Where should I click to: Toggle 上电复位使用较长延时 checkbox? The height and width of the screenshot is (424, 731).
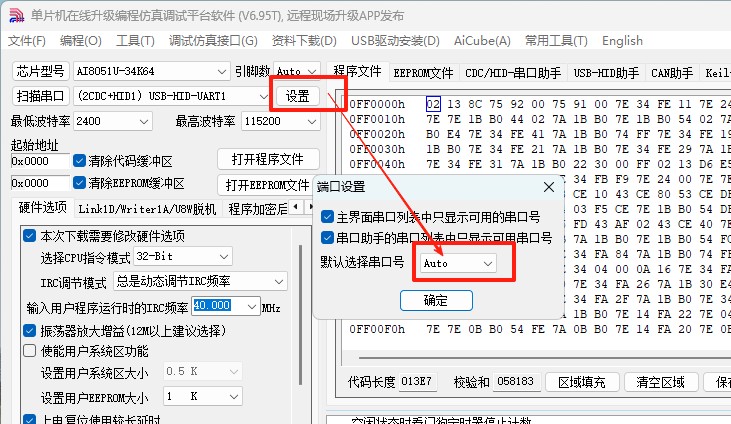pos(29,419)
